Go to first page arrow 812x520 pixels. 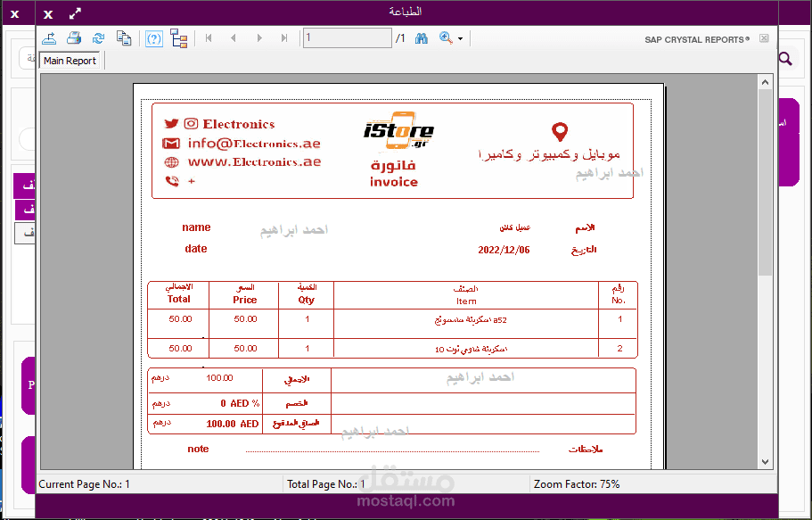pyautogui.click(x=209, y=37)
